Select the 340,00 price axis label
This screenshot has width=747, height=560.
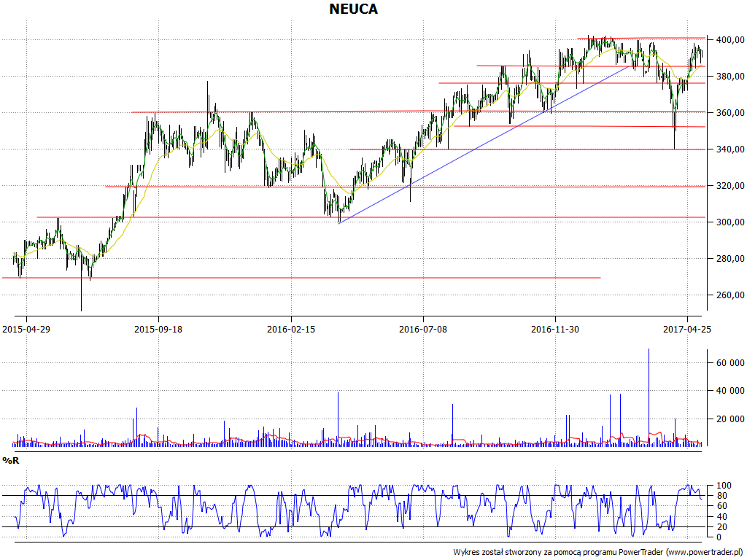[730, 149]
